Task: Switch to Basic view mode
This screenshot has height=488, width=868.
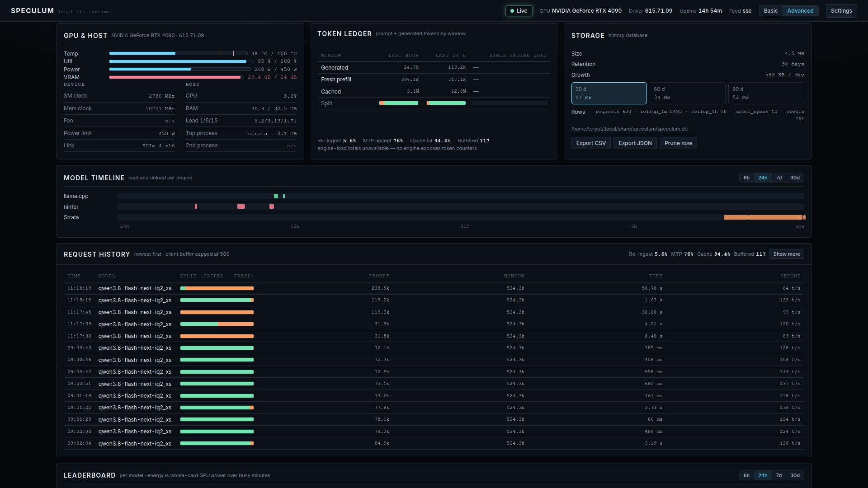Action: [x=771, y=11]
